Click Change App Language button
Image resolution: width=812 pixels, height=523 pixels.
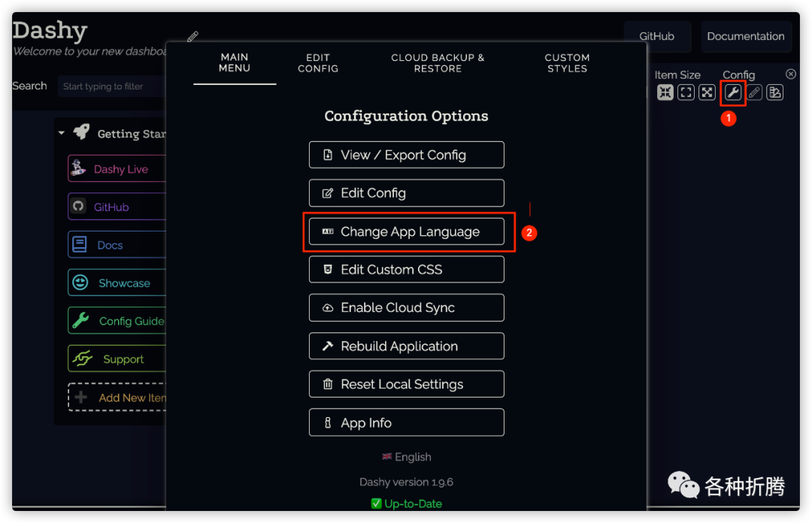click(407, 231)
